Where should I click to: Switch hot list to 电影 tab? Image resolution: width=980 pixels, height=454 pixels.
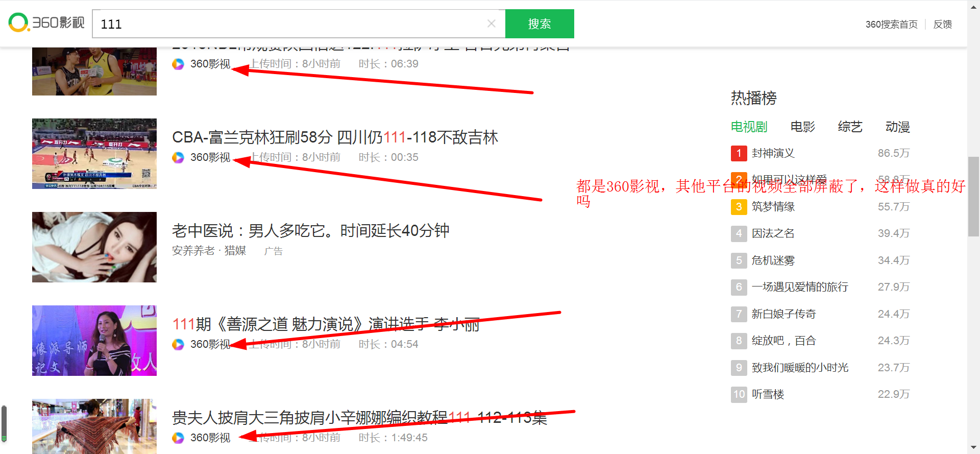(x=802, y=127)
